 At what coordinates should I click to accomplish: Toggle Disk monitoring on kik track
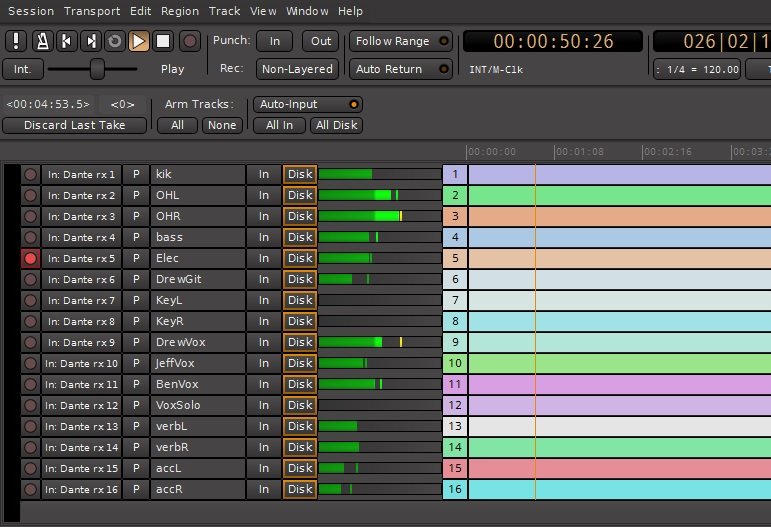(300, 174)
